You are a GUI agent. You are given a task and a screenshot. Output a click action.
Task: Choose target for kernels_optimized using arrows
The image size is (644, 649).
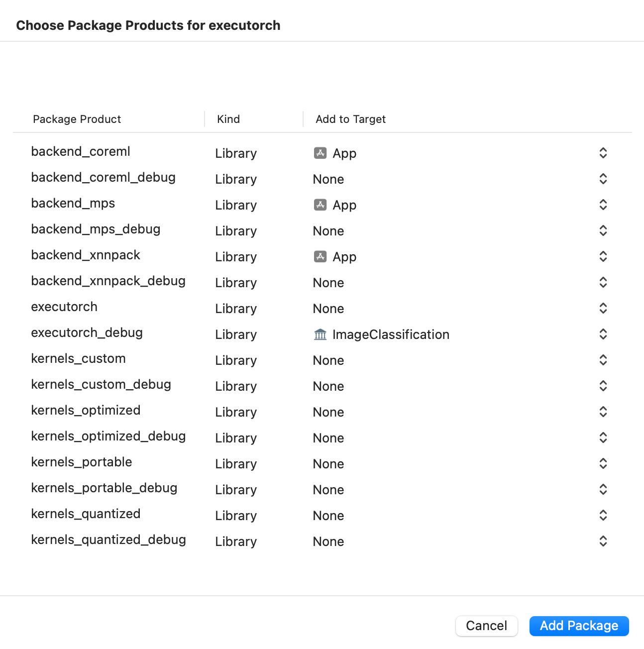tap(603, 412)
